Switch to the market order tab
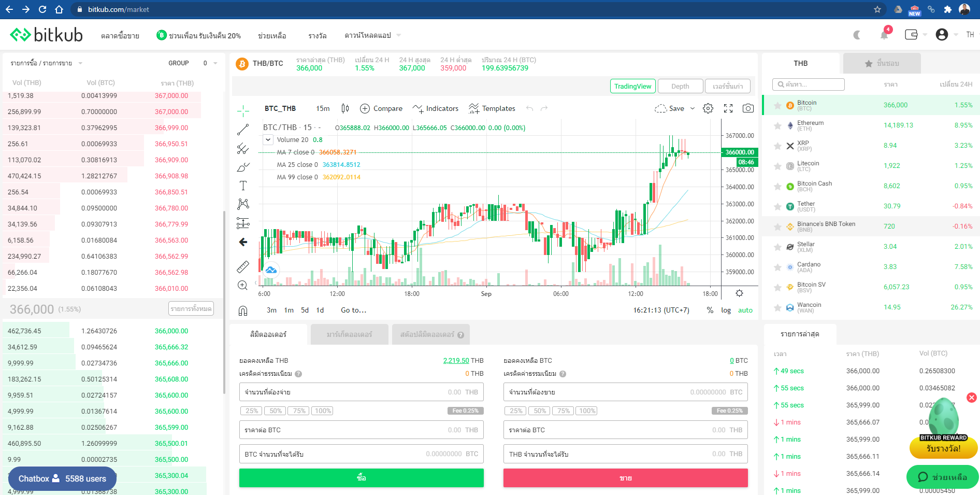The width and height of the screenshot is (980, 495). (349, 334)
